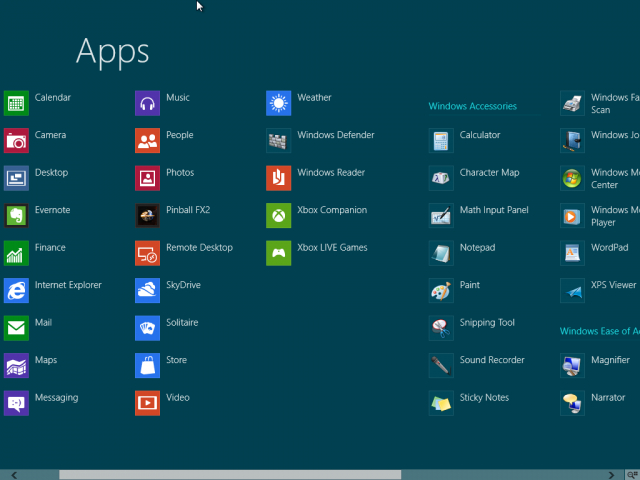Click the Math Input Panel label

[x=494, y=210]
